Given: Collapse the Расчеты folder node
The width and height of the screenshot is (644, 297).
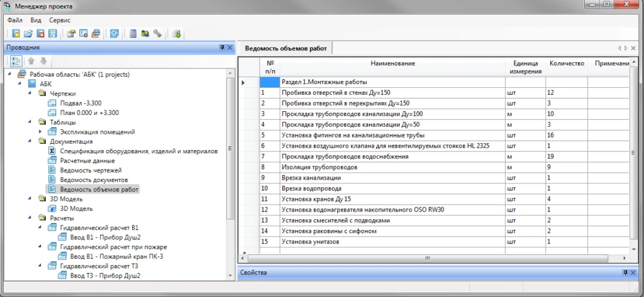Looking at the screenshot, I should (x=30, y=218).
